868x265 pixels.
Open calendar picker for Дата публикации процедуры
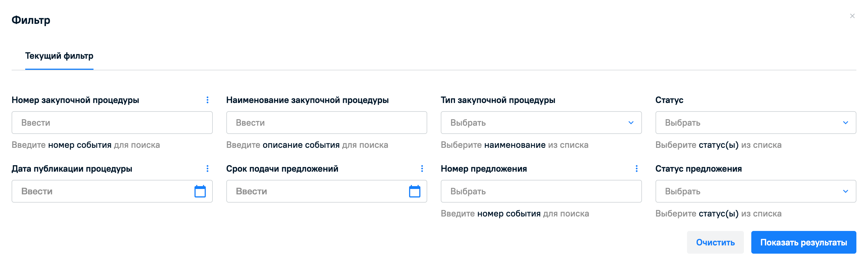coord(200,192)
